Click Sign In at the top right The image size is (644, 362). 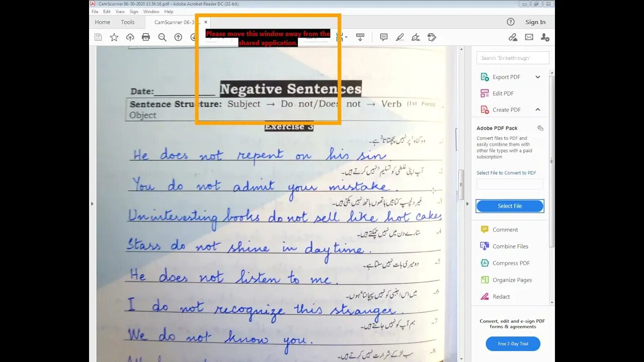tap(535, 22)
